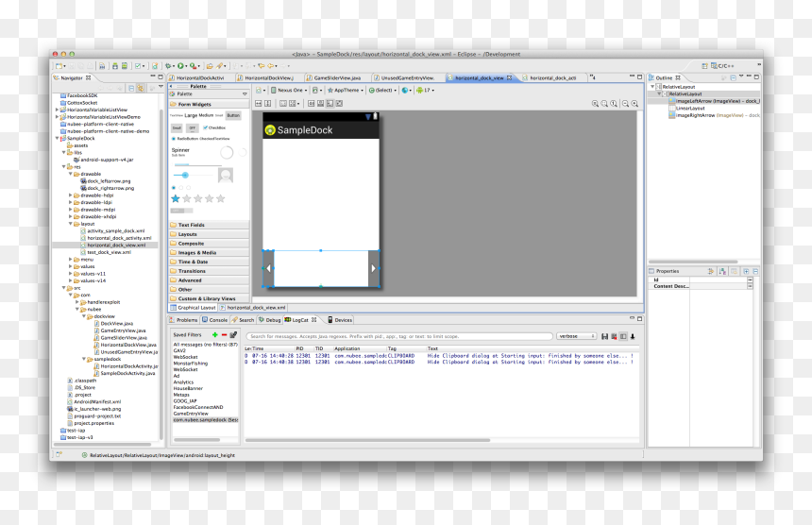Open the Nexus One device dropdown
This screenshot has height=525, width=812.
pos(287,90)
